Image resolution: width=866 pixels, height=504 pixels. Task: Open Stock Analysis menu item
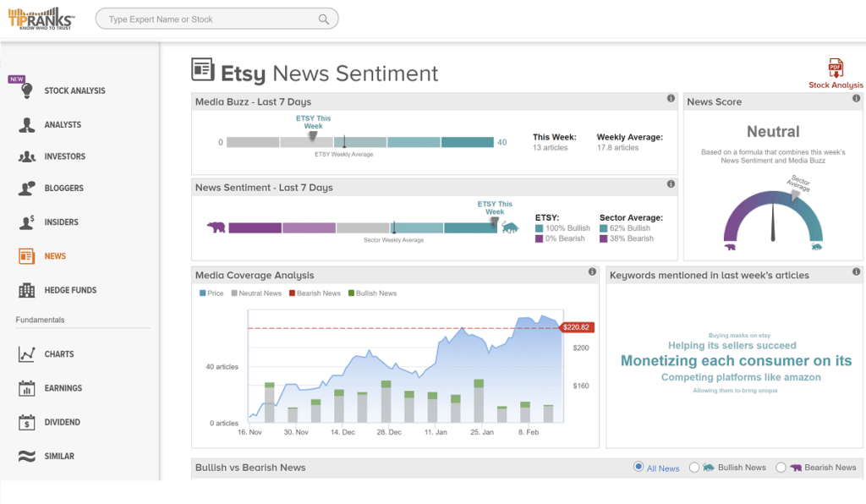point(74,90)
